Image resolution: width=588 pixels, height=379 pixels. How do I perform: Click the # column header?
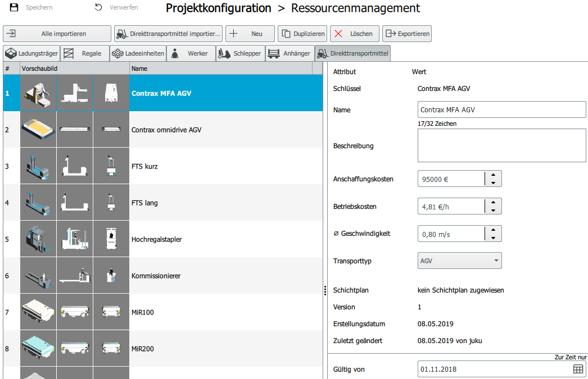(11, 69)
